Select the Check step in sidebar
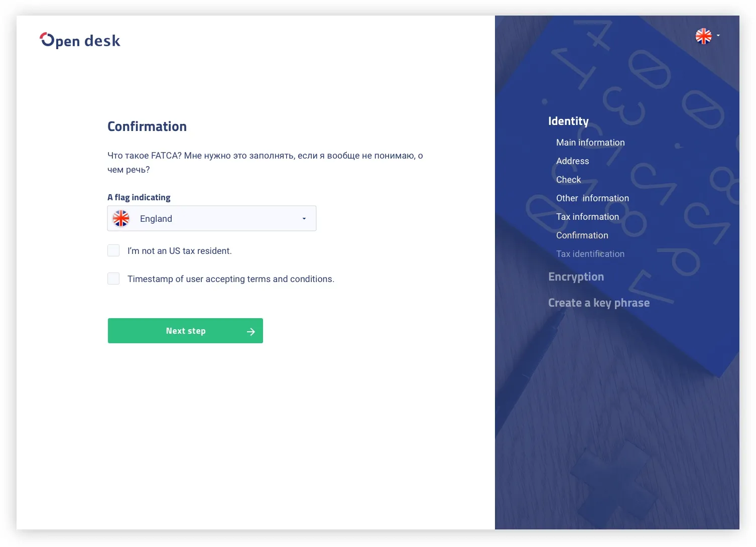This screenshot has height=547, width=756. (x=568, y=180)
